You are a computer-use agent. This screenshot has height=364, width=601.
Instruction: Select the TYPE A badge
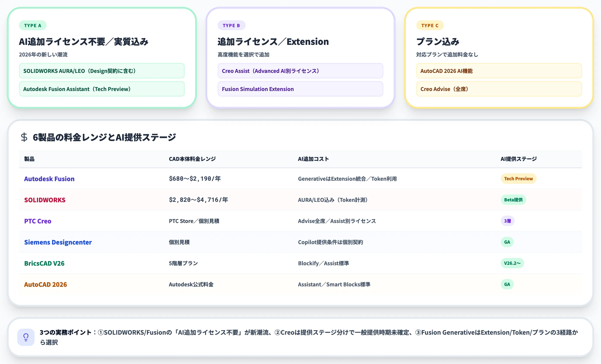(33, 25)
